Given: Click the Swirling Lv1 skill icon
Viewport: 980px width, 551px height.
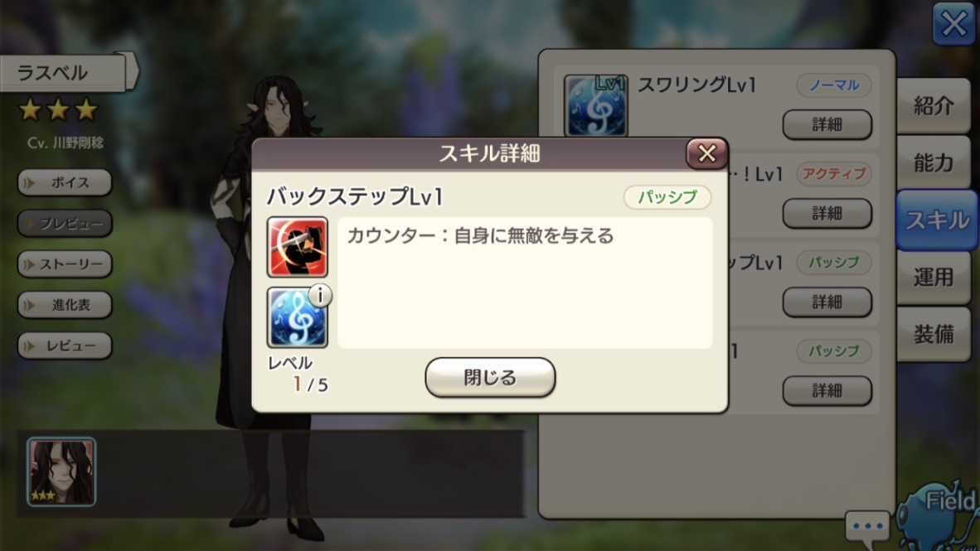Looking at the screenshot, I should point(595,105).
